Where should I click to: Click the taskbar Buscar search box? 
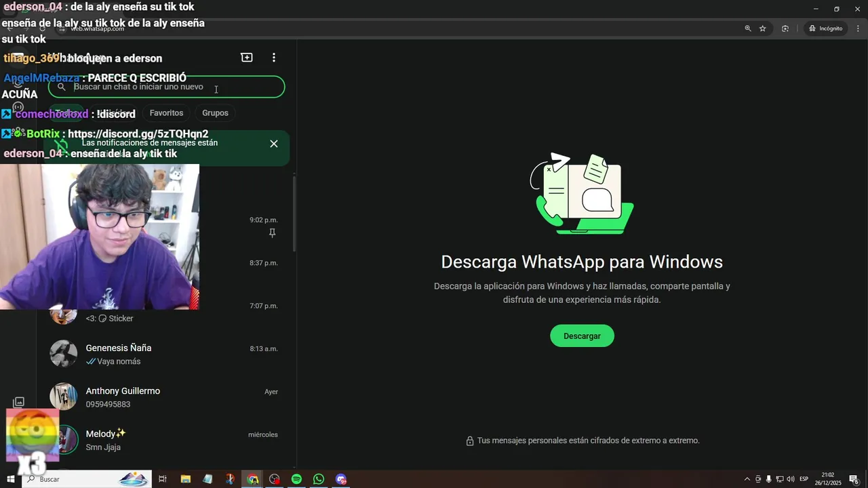click(x=87, y=479)
